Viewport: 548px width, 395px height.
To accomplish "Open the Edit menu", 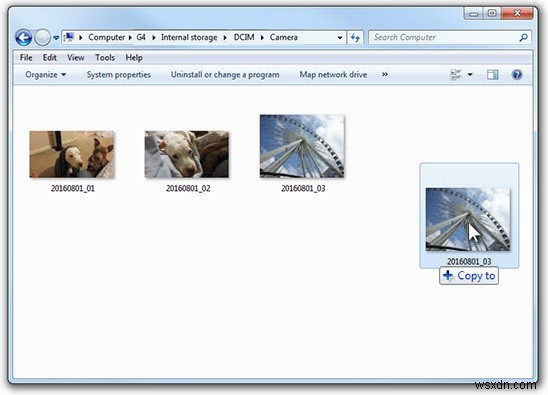I will (50, 58).
